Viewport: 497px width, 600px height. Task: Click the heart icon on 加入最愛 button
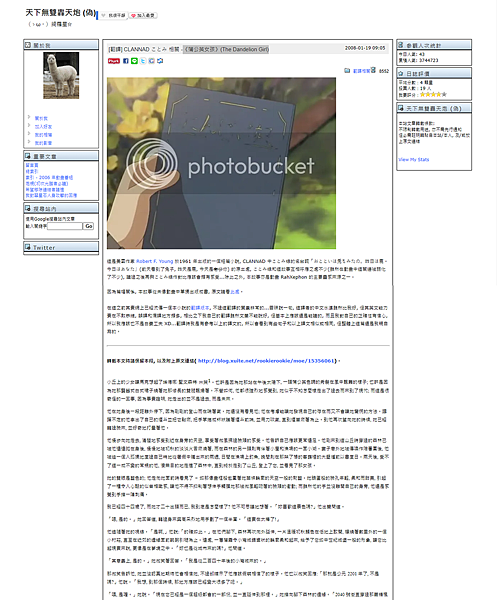(x=133, y=16)
